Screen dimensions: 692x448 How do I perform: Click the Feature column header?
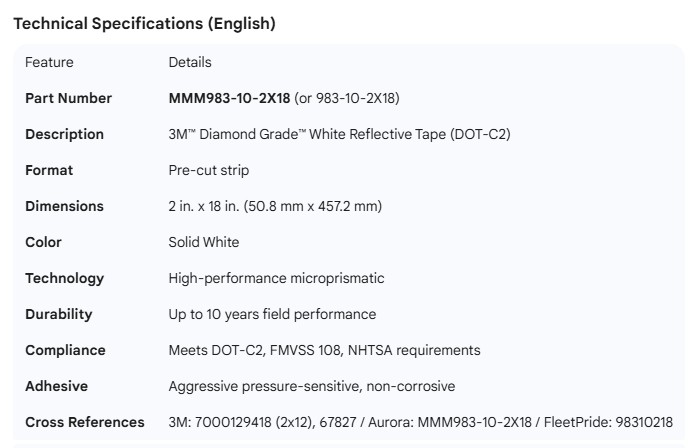pos(49,62)
